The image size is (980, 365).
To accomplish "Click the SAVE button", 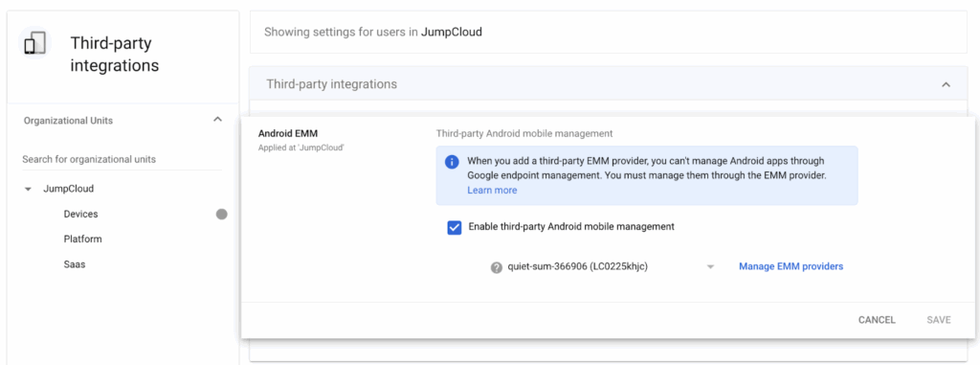I will (x=939, y=320).
